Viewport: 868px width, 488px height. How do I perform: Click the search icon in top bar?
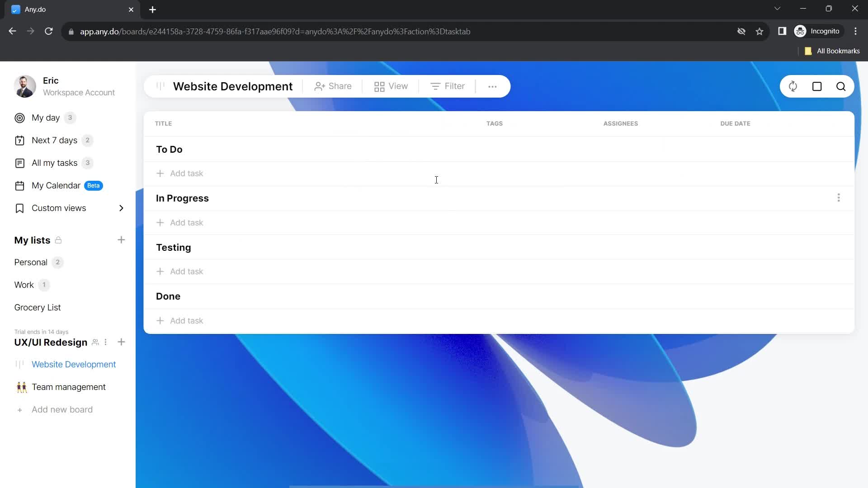[842, 86]
